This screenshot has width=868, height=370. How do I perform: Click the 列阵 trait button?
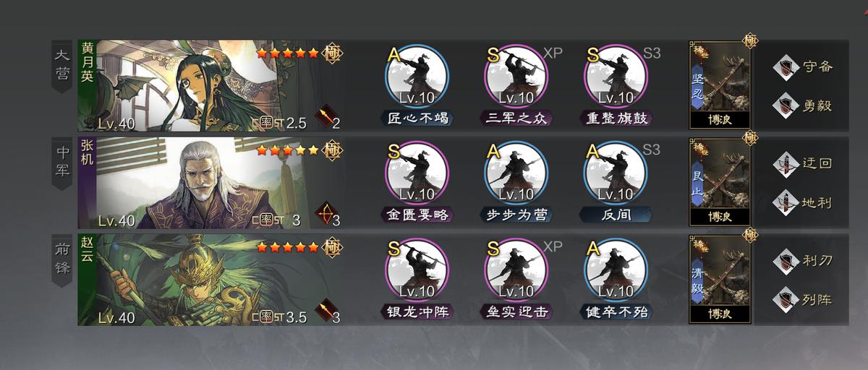804,299
